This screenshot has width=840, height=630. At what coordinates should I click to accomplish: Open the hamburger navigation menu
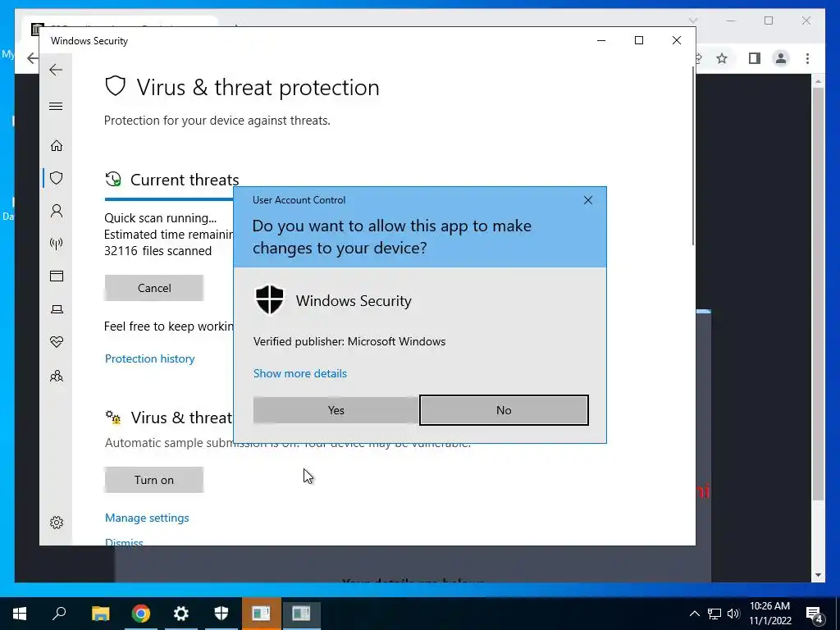click(56, 106)
